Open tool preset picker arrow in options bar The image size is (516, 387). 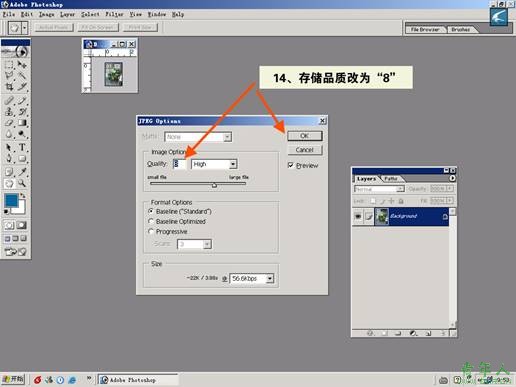click(25, 28)
